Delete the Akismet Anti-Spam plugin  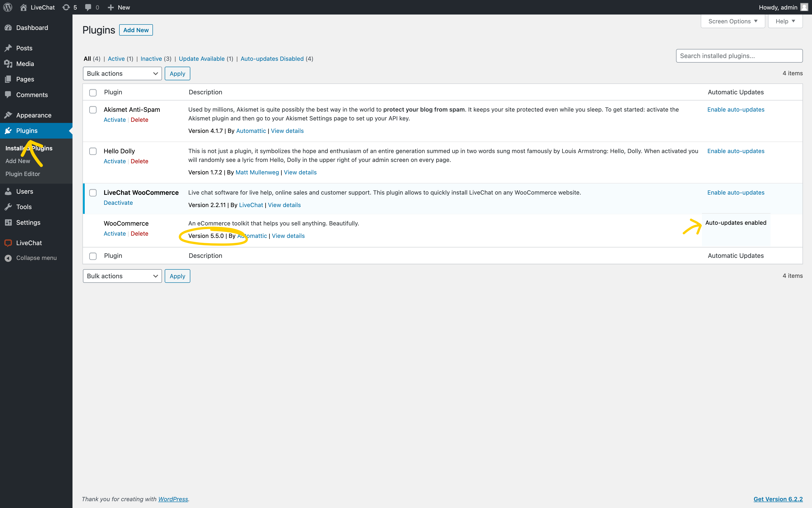(x=140, y=120)
